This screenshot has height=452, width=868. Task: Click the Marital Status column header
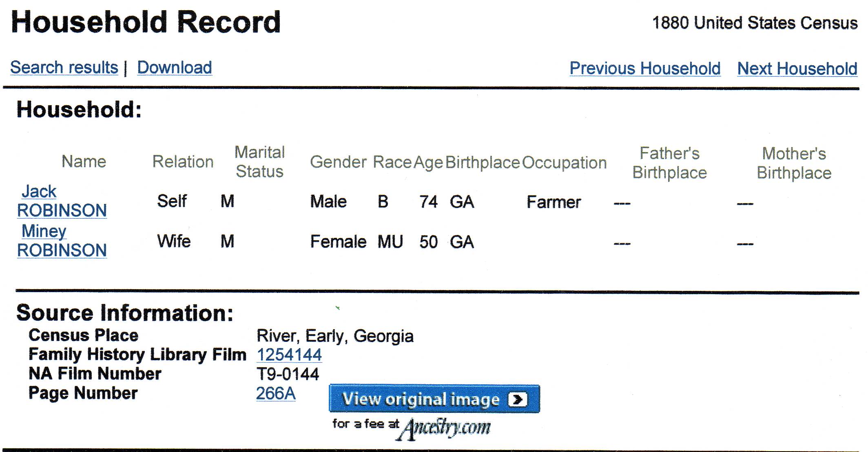coord(259,162)
